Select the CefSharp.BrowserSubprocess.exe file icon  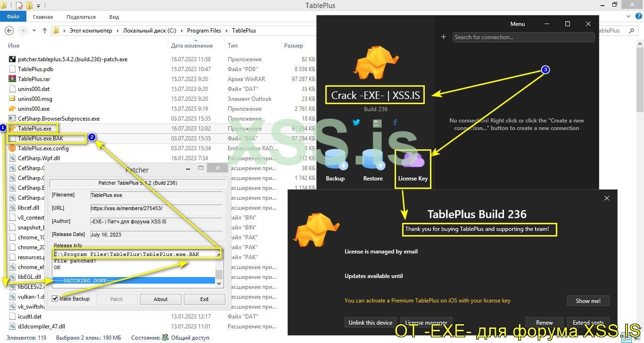coord(12,119)
